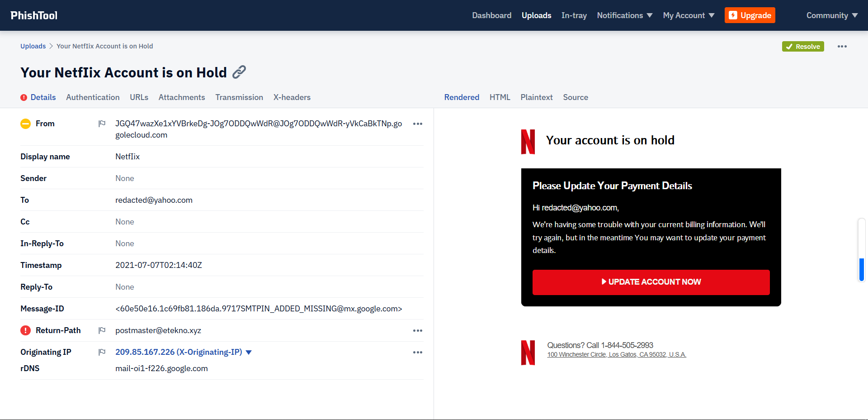
Task: Click the Netflix logo in the rendered email
Action: (528, 142)
